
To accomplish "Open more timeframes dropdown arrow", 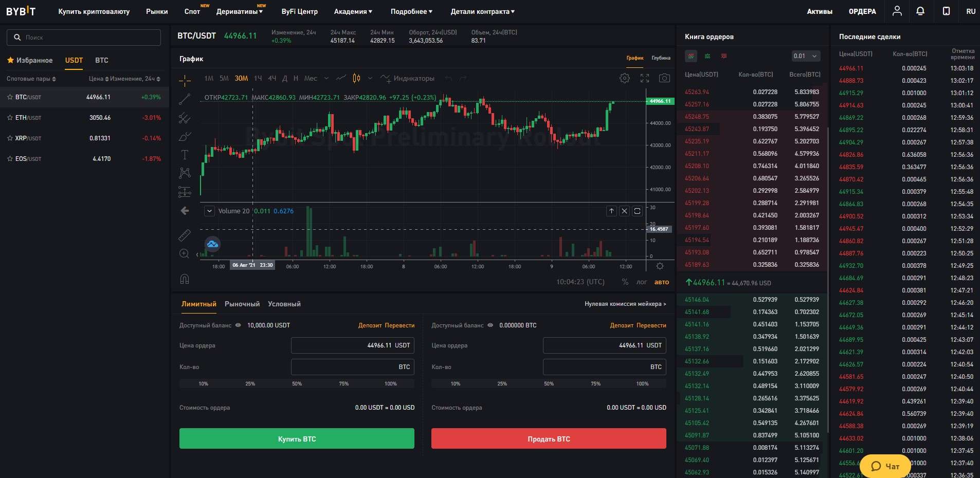I will coord(326,78).
